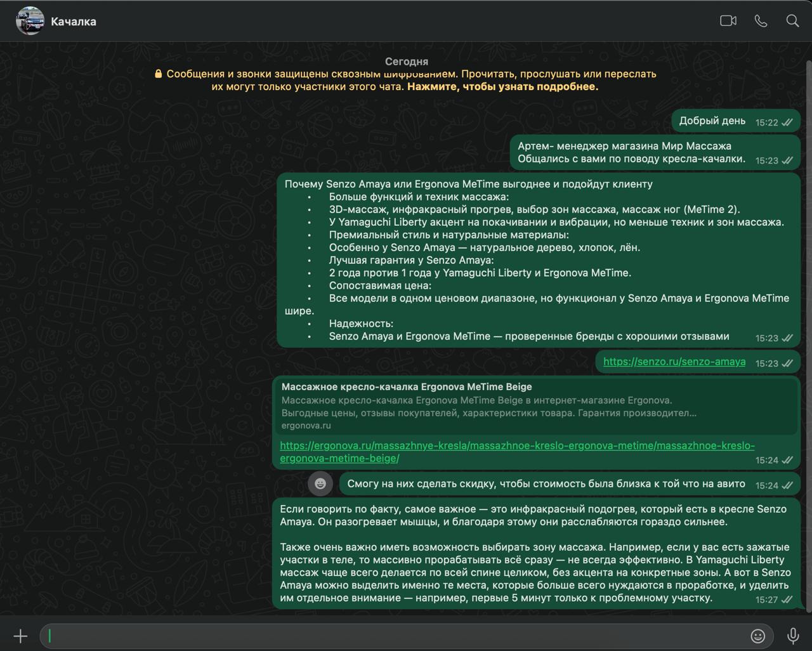Open the Ergonova MeTime Beige link preview card
This screenshot has height=651, width=812.
536,406
